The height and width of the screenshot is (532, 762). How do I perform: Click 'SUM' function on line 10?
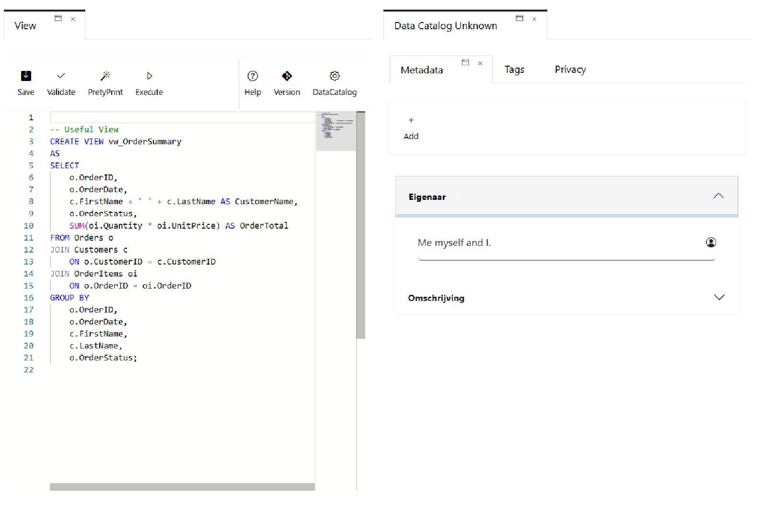pyautogui.click(x=77, y=225)
